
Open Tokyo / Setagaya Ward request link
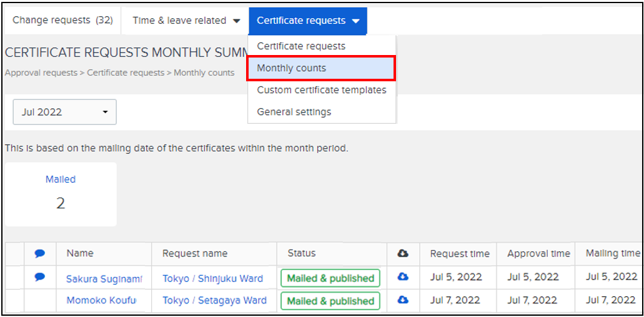coord(214,301)
